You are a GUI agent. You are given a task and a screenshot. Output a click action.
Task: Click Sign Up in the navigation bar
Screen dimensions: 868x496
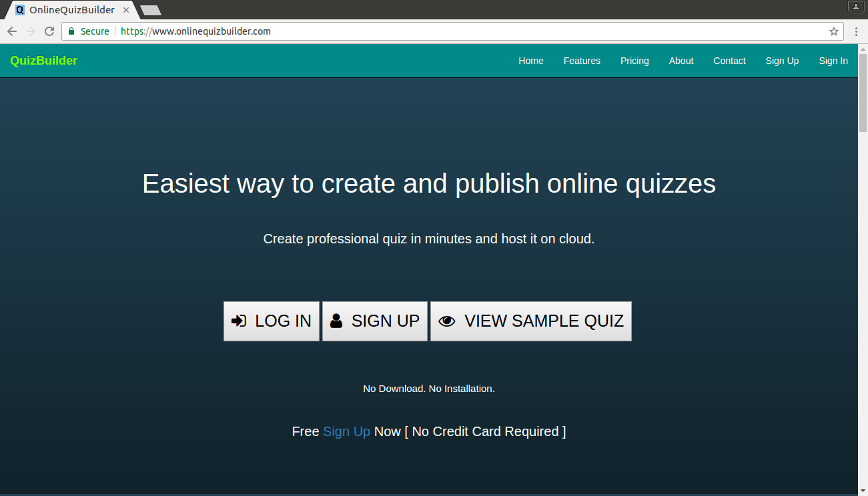pos(782,61)
